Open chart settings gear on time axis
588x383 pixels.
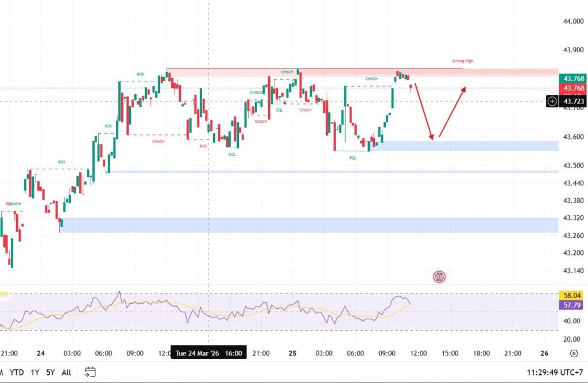[x=573, y=353]
